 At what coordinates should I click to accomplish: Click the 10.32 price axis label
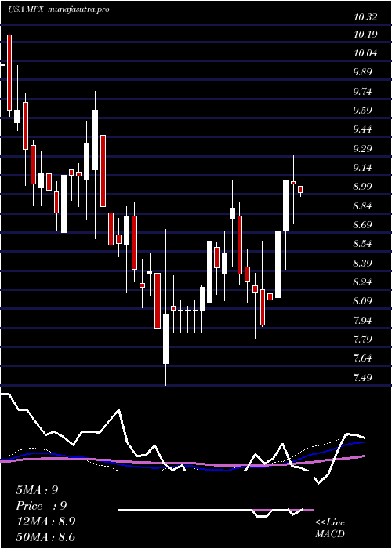click(x=365, y=16)
